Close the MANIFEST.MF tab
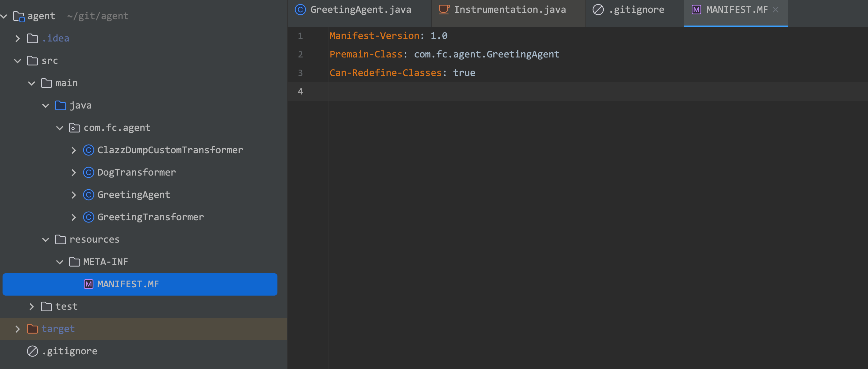This screenshot has width=868, height=369. click(776, 10)
